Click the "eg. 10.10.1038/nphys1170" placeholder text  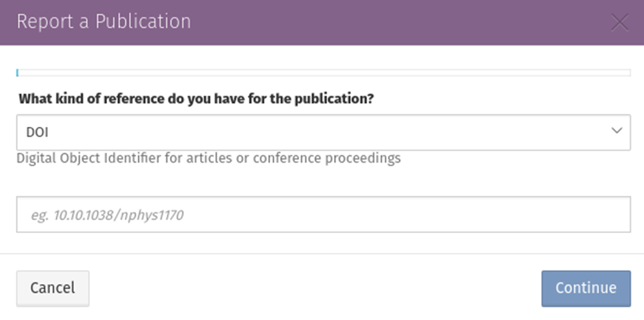tap(107, 215)
